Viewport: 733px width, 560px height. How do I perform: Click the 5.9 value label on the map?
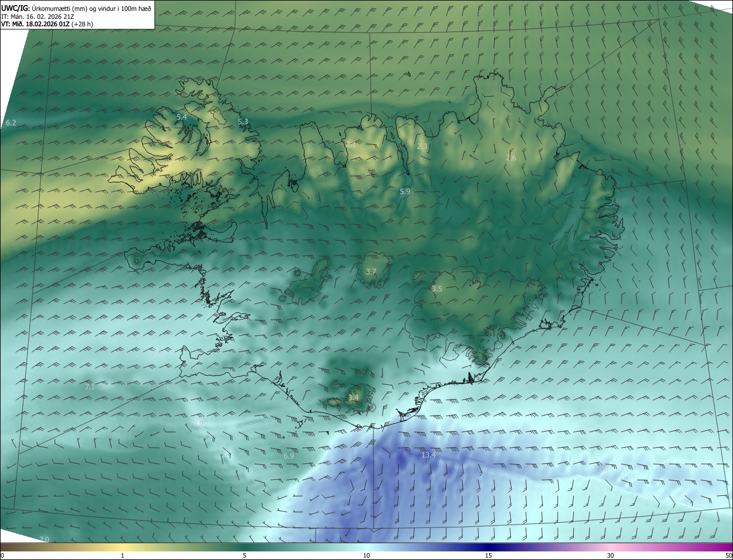point(405,192)
